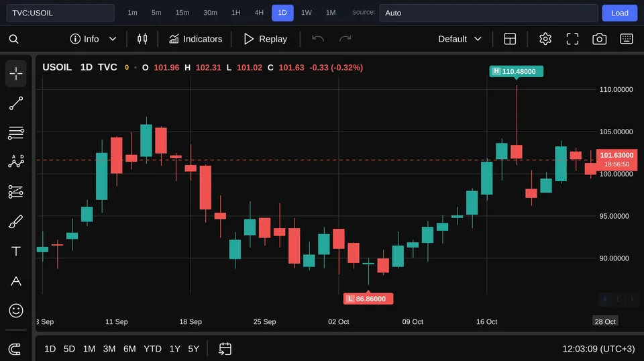
Task: Open keyboard shortcuts icon
Action: 627,39
